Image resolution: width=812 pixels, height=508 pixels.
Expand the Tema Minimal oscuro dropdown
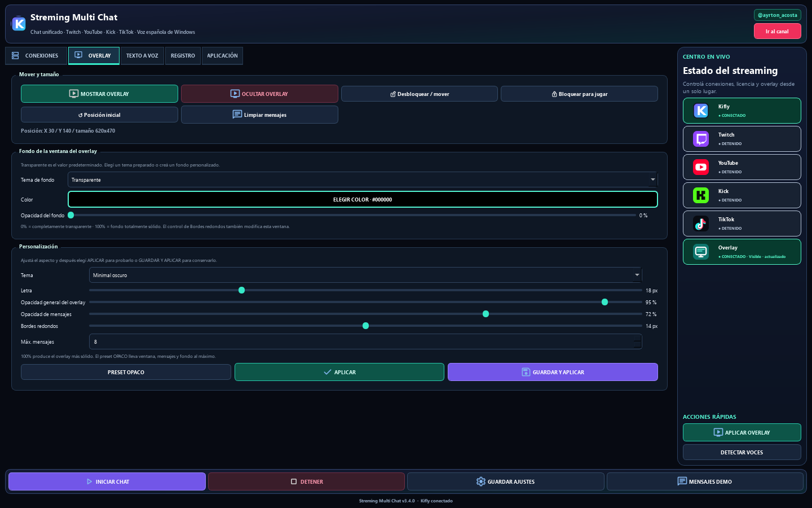(365, 275)
